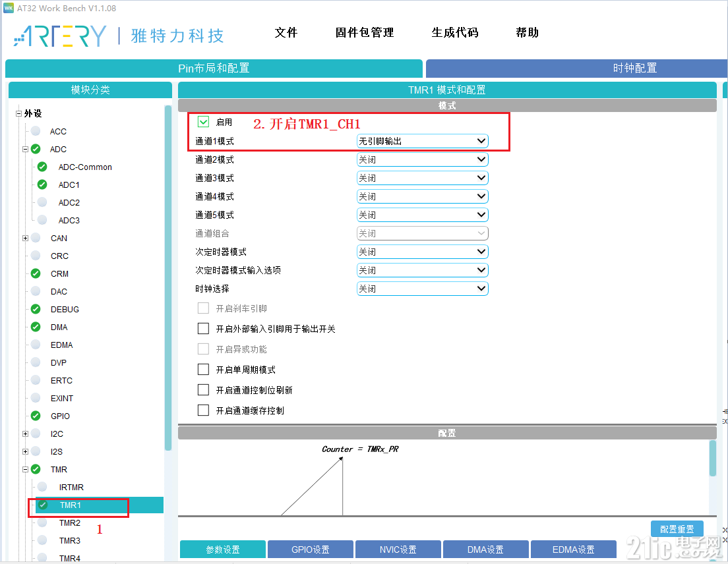Open the 帮助 menu

(528, 32)
